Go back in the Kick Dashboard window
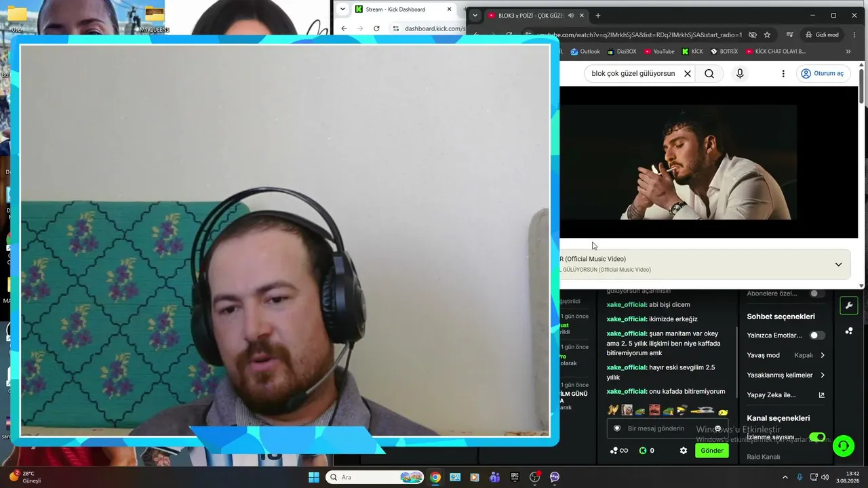The width and height of the screenshot is (868, 488). tap(344, 28)
